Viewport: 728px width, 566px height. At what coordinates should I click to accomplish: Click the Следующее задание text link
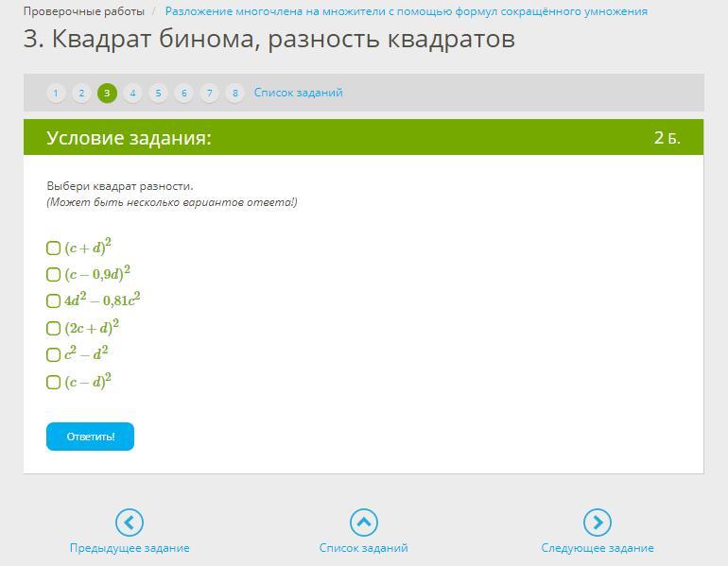pos(598,548)
